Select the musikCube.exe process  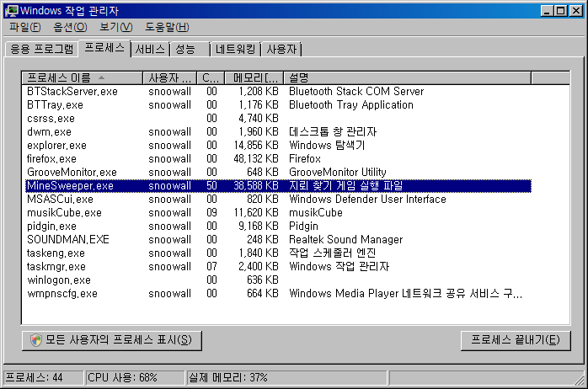pos(278,212)
